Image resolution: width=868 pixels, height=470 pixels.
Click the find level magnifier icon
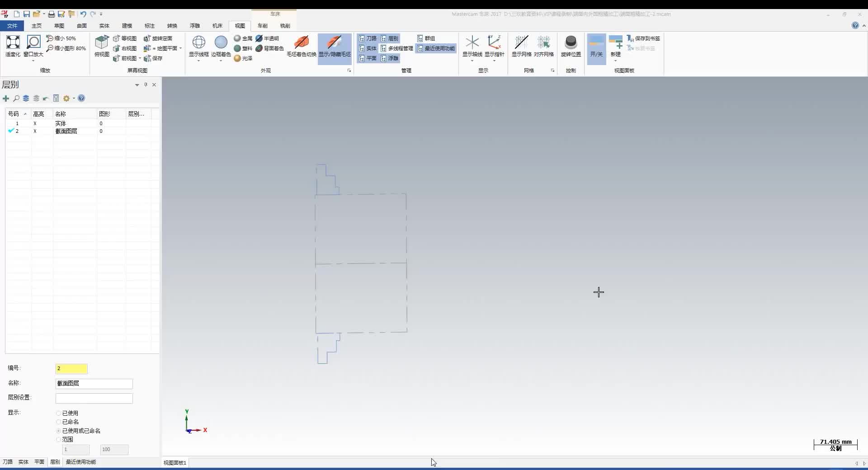tap(16, 98)
